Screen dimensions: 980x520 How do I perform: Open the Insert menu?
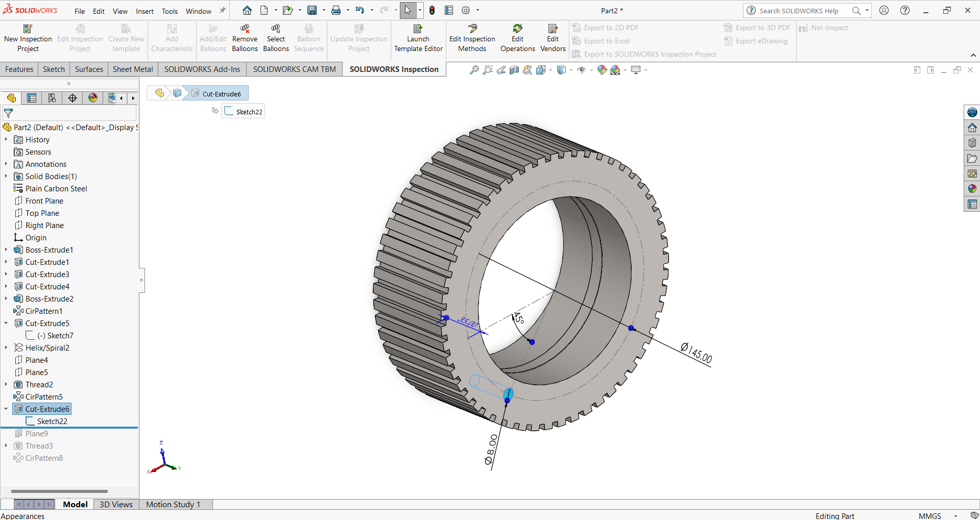[x=145, y=11]
